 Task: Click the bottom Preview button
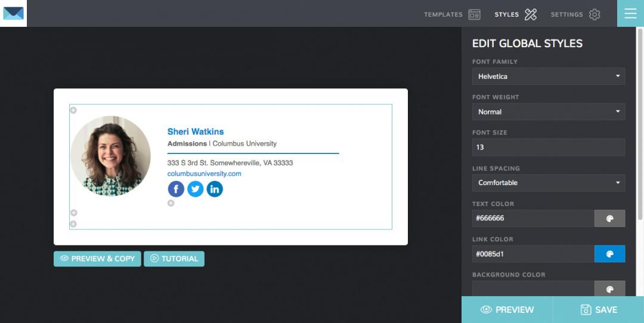(507, 309)
